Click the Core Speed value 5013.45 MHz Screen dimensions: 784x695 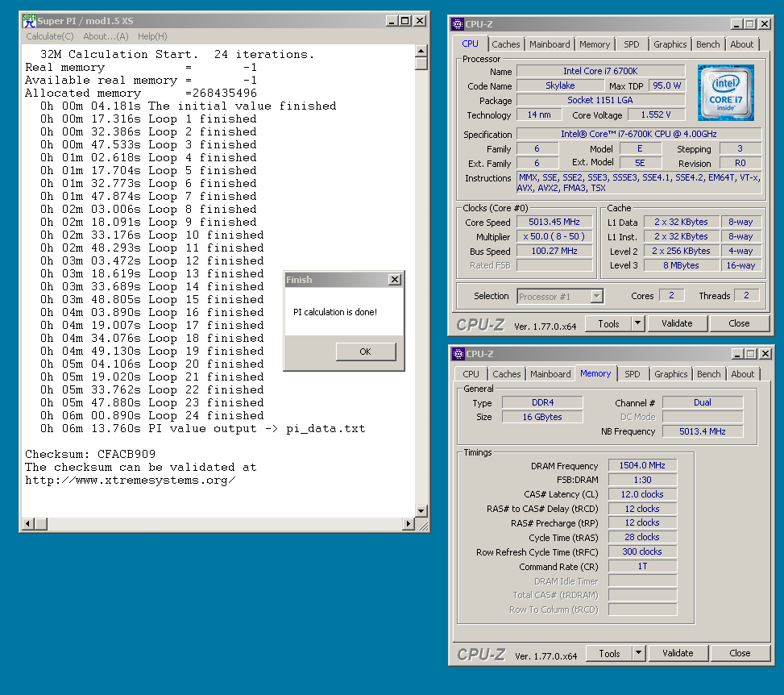[x=554, y=222]
